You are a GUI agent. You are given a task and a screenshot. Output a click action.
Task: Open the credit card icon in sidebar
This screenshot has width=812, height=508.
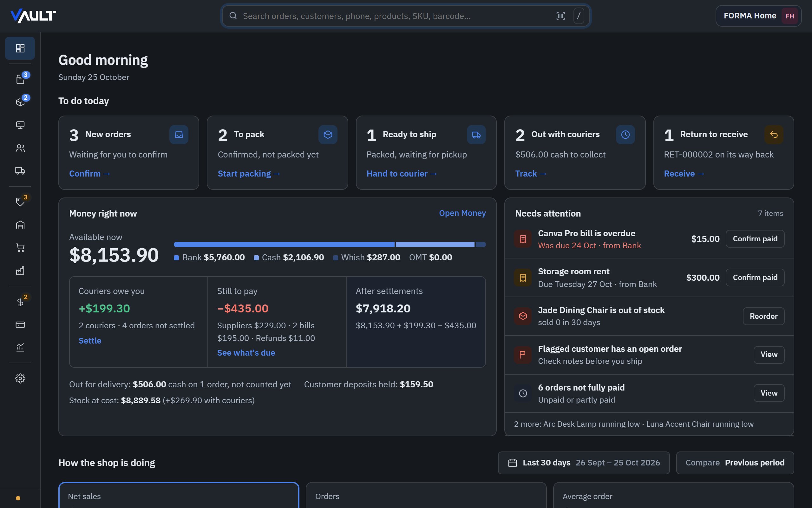pos(20,324)
